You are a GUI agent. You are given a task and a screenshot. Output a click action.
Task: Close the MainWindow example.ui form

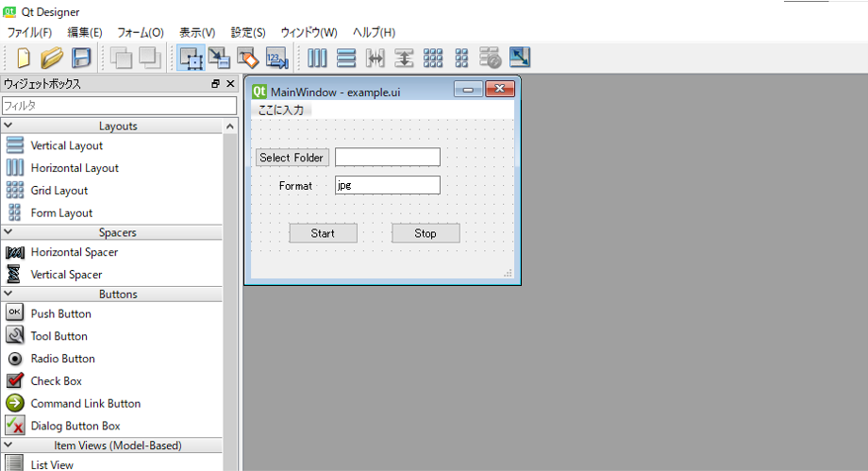click(x=500, y=89)
